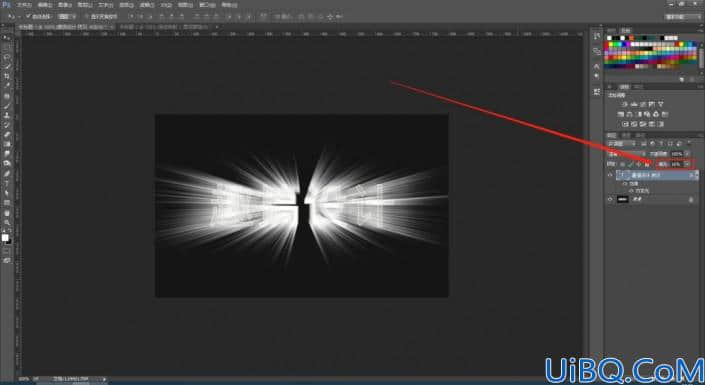Switch to the Channels tab
The image size is (705, 385).
[625, 135]
